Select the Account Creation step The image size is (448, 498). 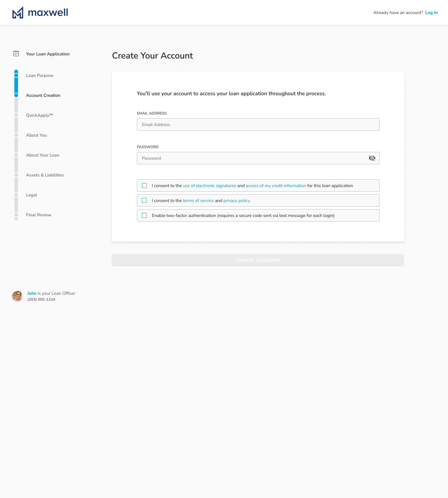tap(43, 95)
